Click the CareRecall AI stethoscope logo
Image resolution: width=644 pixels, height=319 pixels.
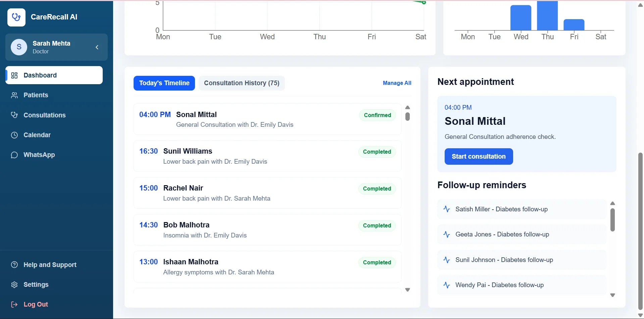tap(16, 17)
